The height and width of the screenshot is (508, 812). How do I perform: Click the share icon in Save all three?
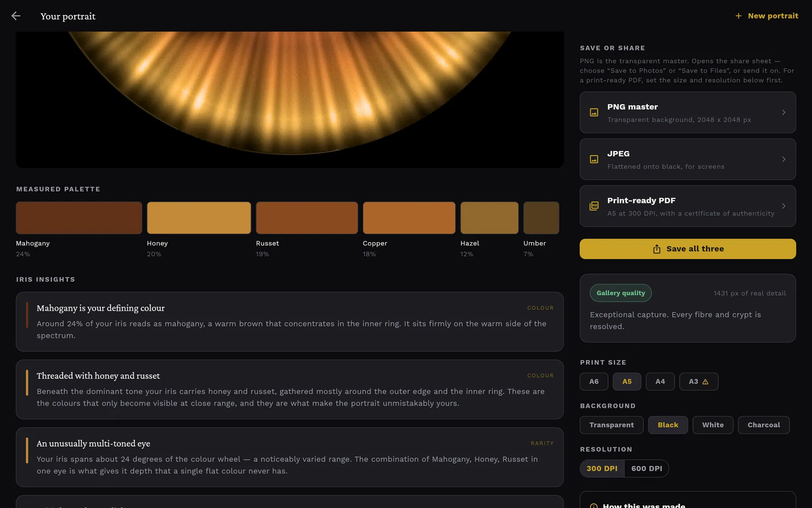pyautogui.click(x=657, y=249)
